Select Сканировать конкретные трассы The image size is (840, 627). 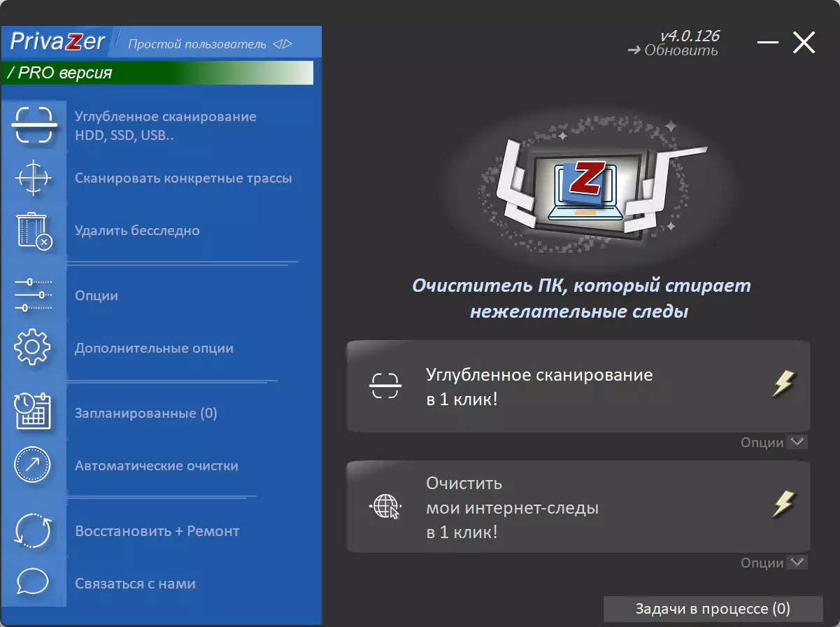point(183,178)
